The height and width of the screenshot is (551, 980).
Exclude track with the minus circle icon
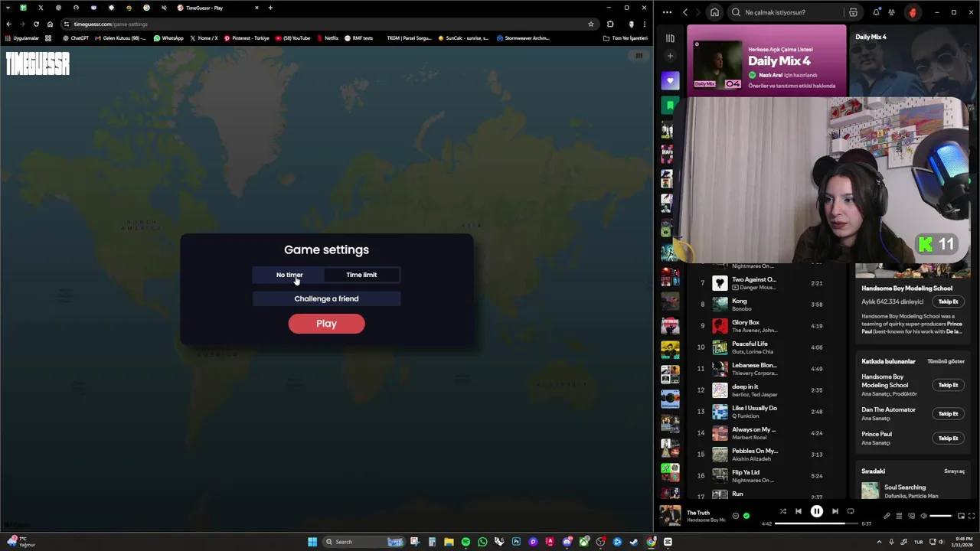(x=735, y=516)
